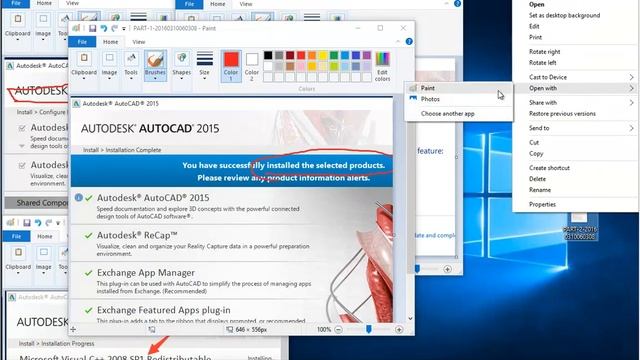Open the Clipboard group in the top-left Paint window
Image resolution: width=640 pixels, height=360 pixels.
coord(18,27)
